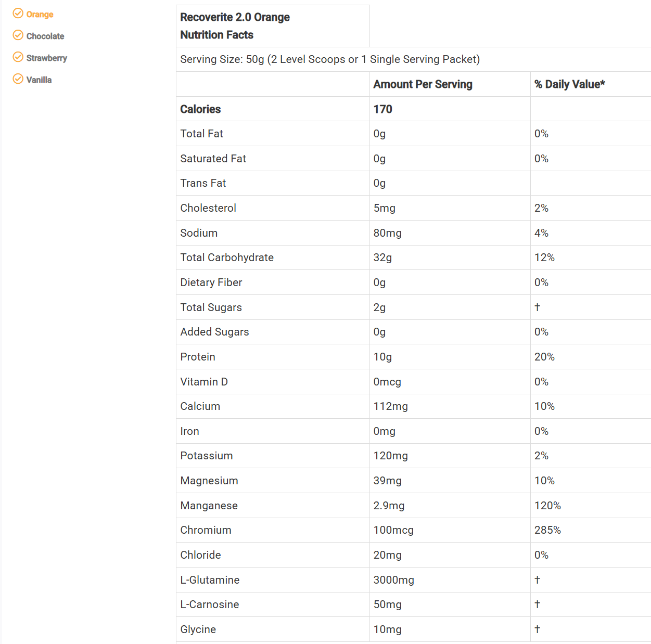Click the Total Carbohydrate row label
This screenshot has width=651, height=644.
227,257
